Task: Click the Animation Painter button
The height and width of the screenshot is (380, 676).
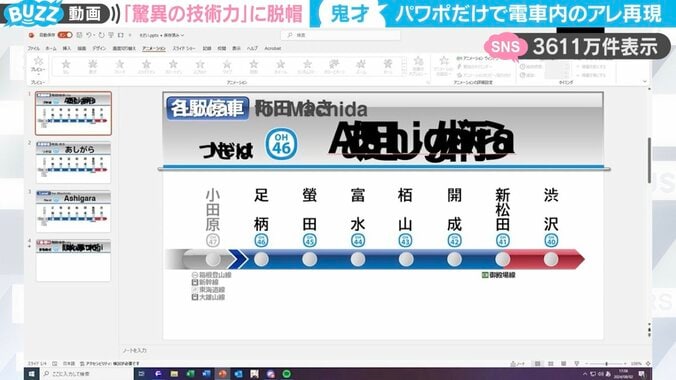Action: 483,75
